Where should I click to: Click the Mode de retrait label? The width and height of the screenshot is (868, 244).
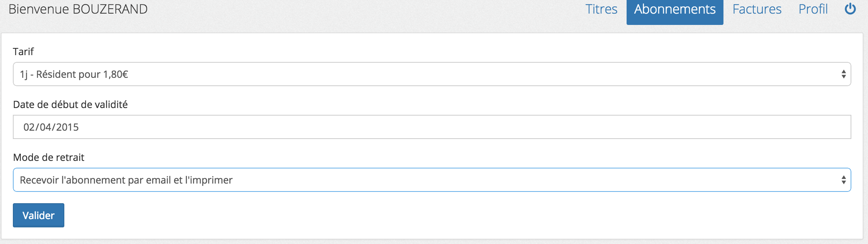click(x=49, y=158)
